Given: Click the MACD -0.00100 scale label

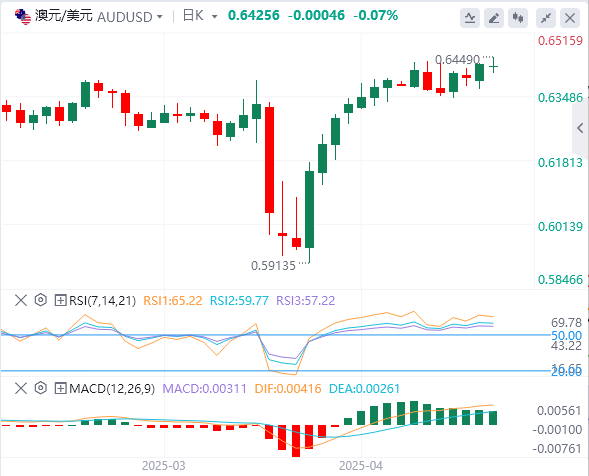Looking at the screenshot, I should tap(557, 429).
